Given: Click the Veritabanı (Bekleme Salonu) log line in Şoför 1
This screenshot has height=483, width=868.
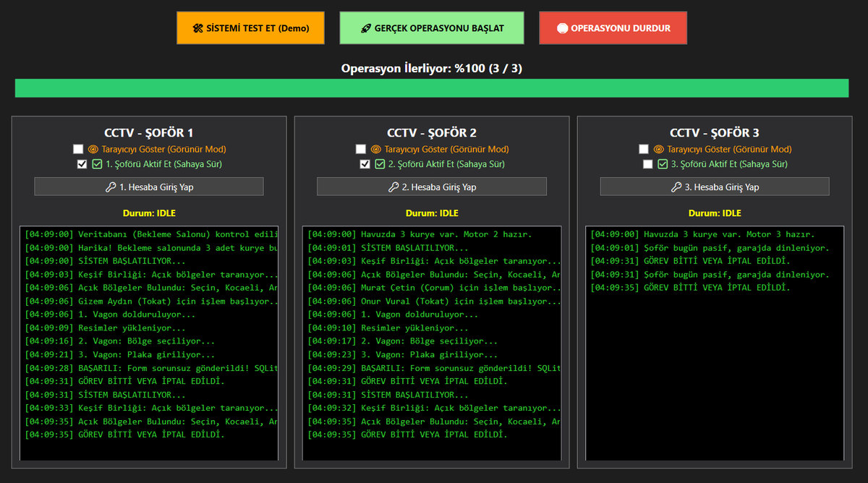Looking at the screenshot, I should coord(151,234).
